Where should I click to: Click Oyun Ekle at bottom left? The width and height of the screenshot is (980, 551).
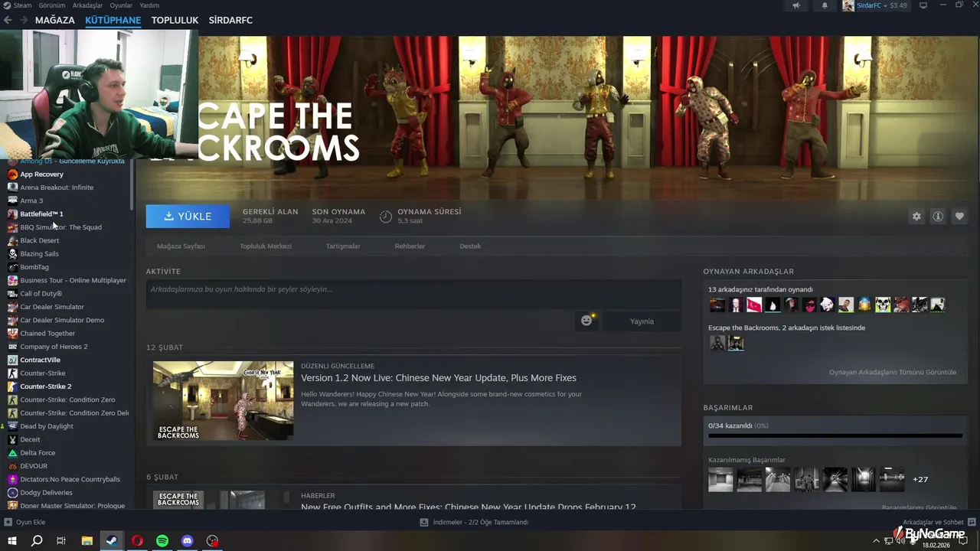point(25,522)
